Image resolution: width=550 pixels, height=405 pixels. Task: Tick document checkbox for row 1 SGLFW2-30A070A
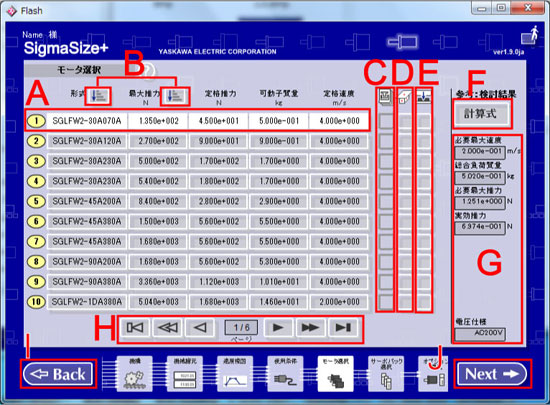point(386,121)
